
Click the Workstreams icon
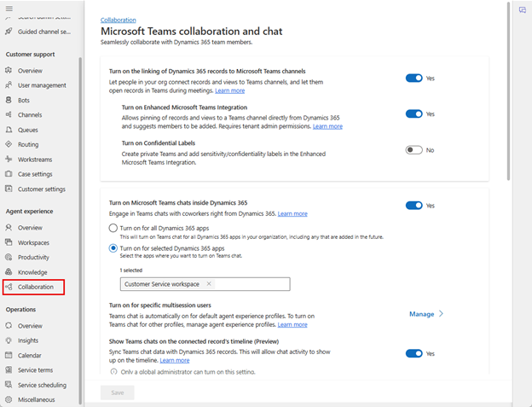(9, 160)
